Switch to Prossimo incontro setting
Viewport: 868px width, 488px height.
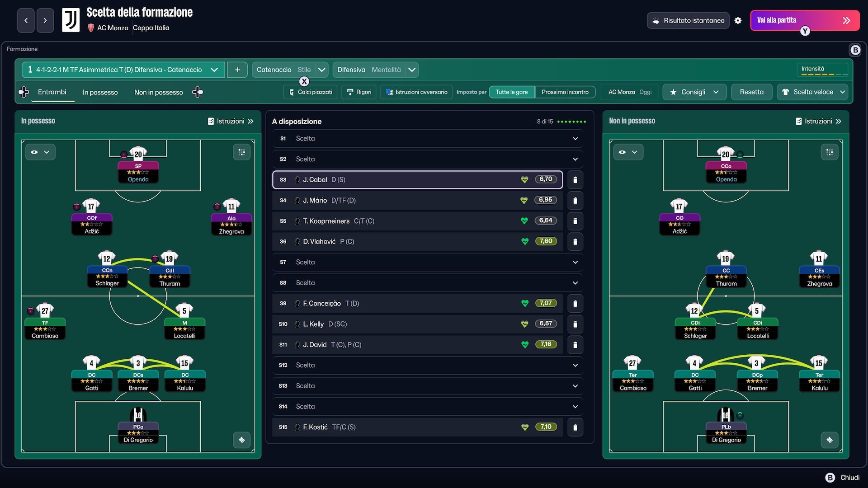coord(565,92)
